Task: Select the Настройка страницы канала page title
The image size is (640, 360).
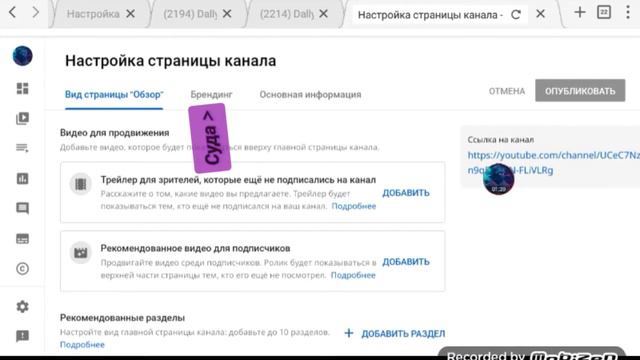Action: coord(171,61)
